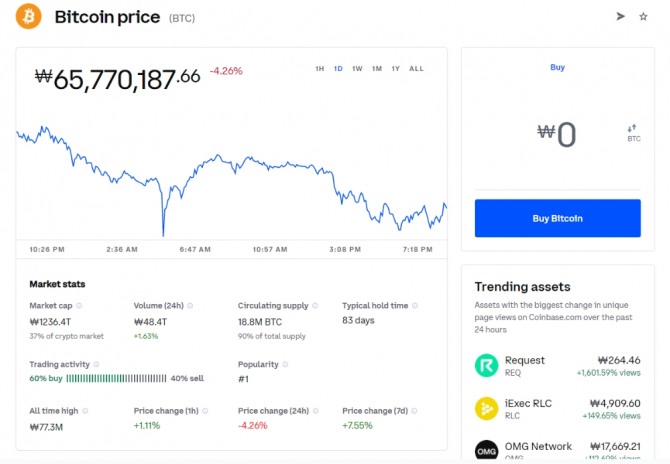Click the Trading activity info icon
The image size is (670, 464).
click(98, 364)
